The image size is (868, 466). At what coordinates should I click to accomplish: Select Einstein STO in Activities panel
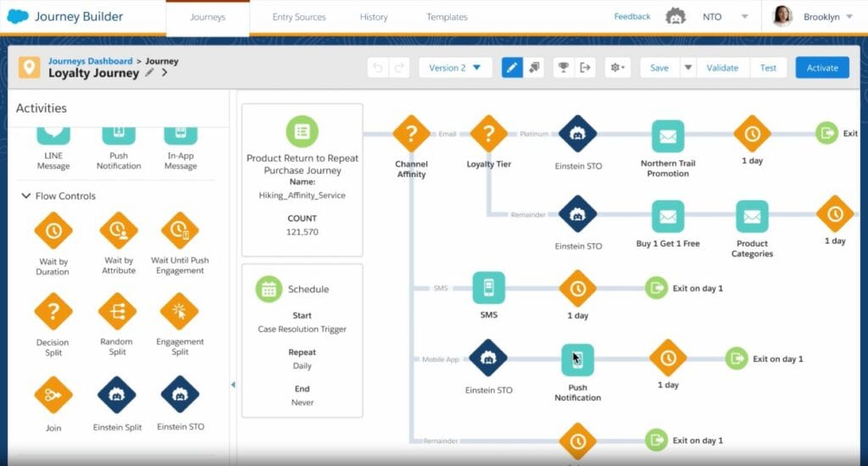click(x=180, y=395)
